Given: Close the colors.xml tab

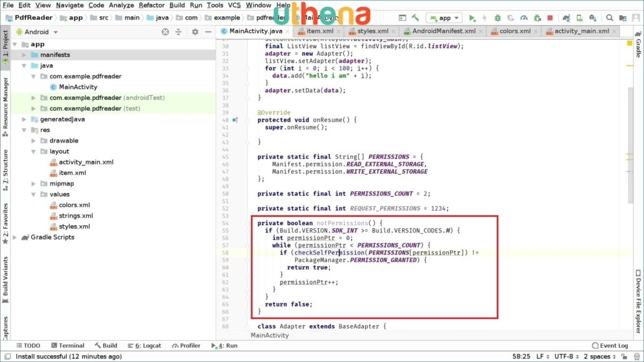Looking at the screenshot, I should tap(536, 32).
